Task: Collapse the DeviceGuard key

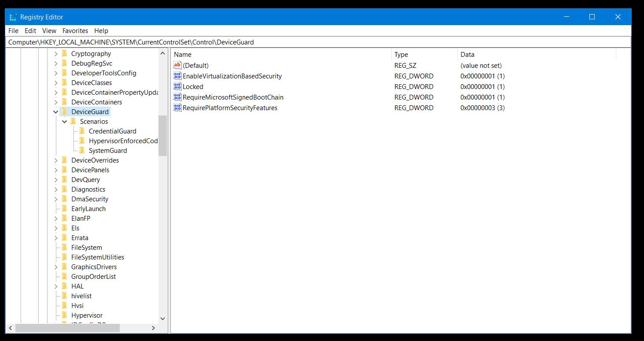Action: (56, 112)
